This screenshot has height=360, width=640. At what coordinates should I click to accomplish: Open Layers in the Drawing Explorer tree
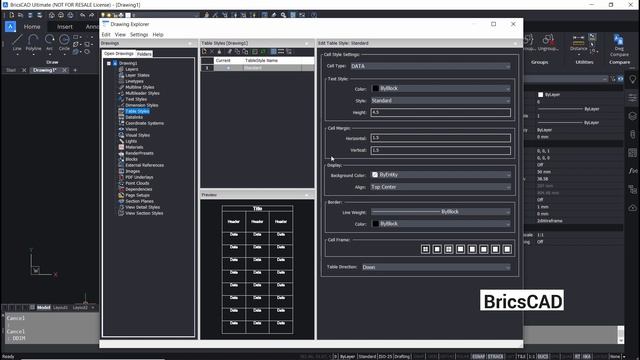tap(131, 69)
